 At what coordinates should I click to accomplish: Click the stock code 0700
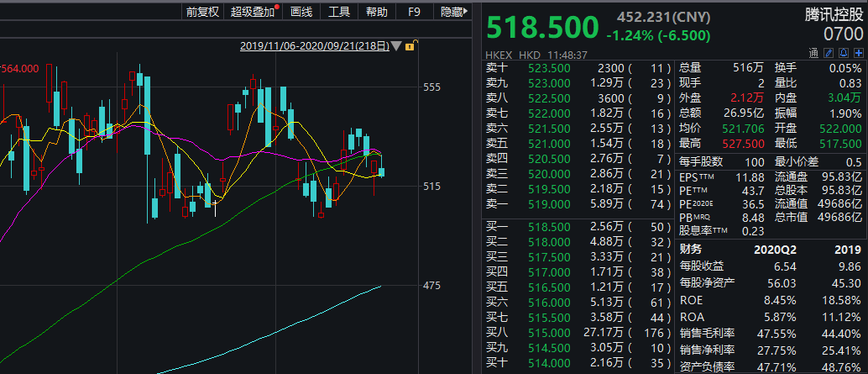coord(843,35)
